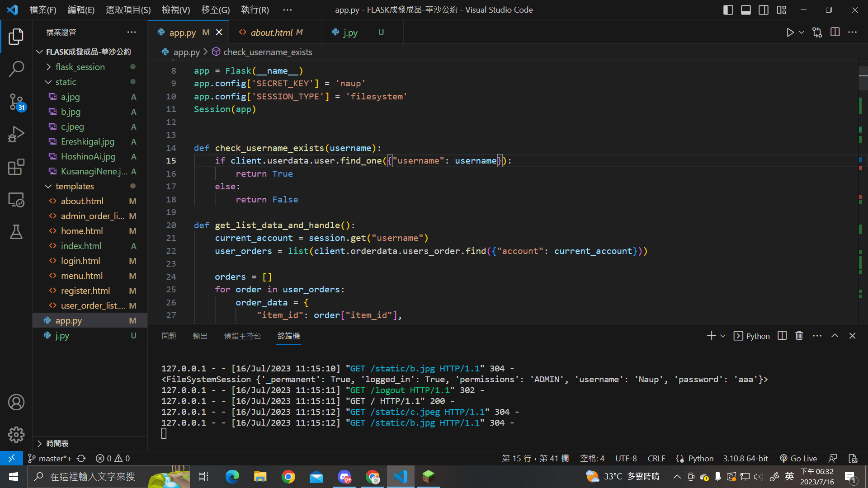The height and width of the screenshot is (488, 868).
Task: Open the Testing flask icon view
Action: [x=16, y=232]
